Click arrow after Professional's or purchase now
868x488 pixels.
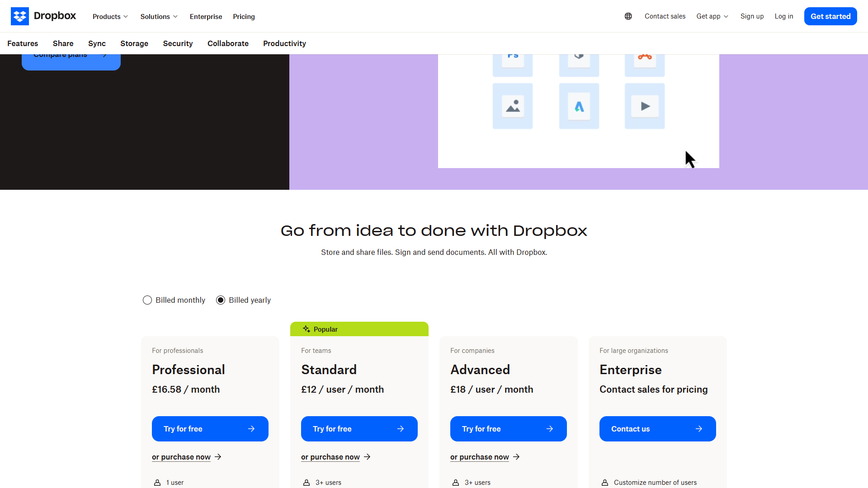[x=218, y=457]
